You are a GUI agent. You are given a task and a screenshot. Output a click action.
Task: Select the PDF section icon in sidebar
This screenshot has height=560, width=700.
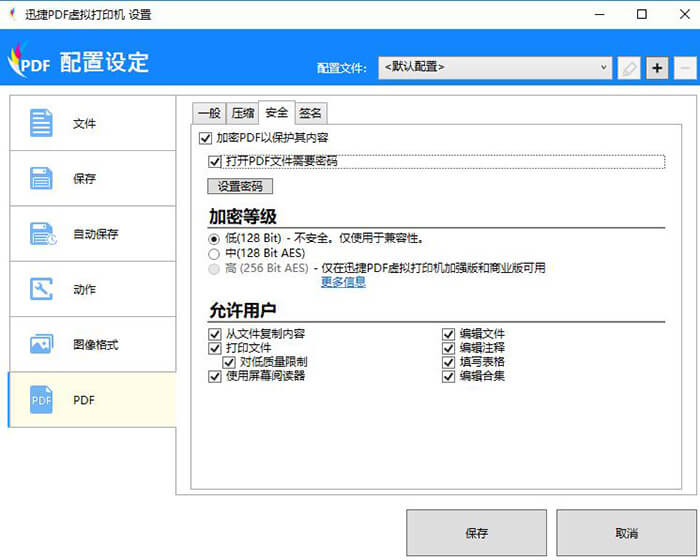point(41,400)
